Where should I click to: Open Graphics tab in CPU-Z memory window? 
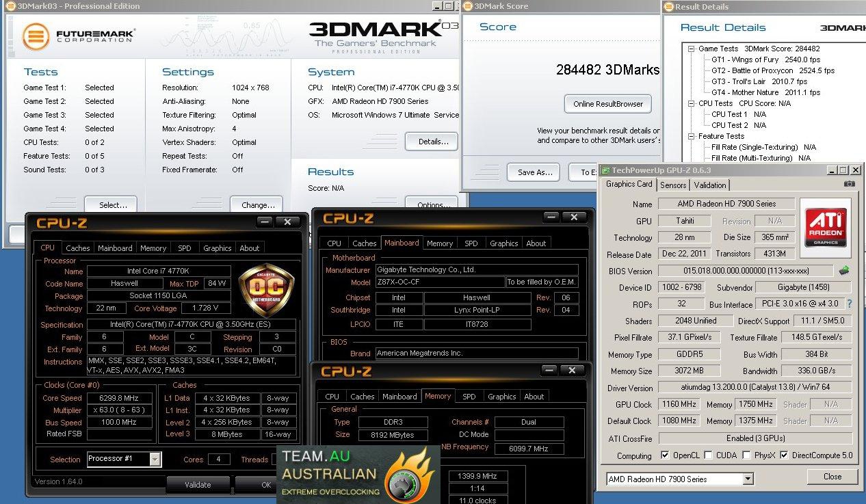(502, 397)
